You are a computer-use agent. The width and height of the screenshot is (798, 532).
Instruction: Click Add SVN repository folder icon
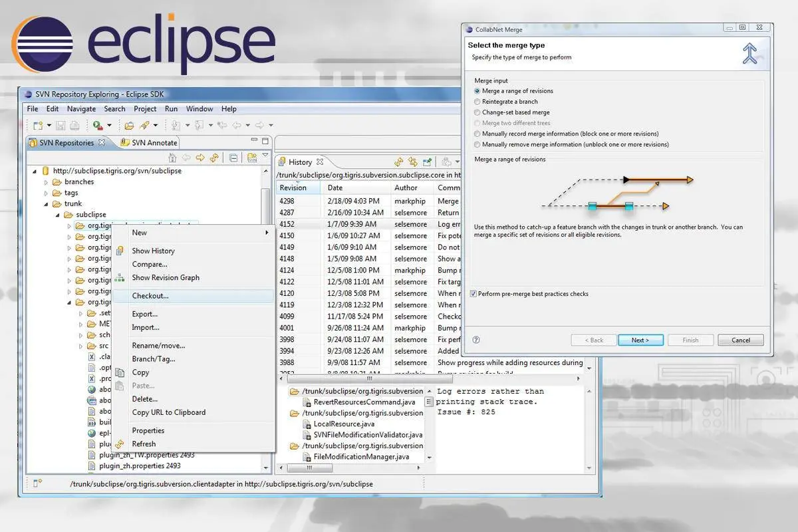(x=252, y=158)
